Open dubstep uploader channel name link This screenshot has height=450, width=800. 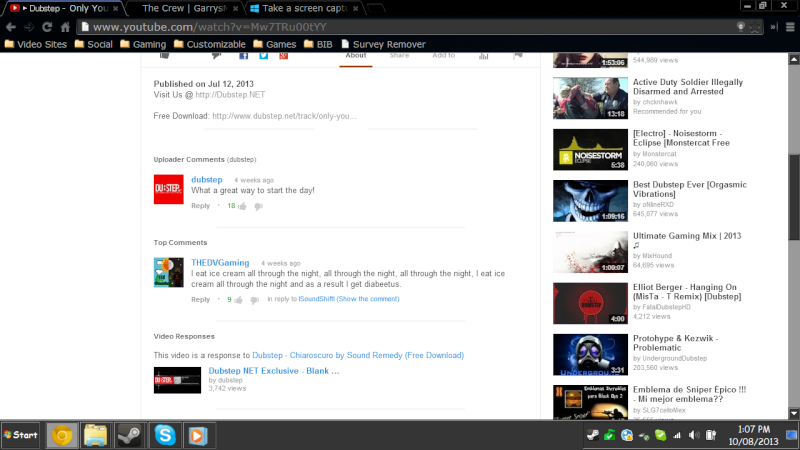pos(207,180)
